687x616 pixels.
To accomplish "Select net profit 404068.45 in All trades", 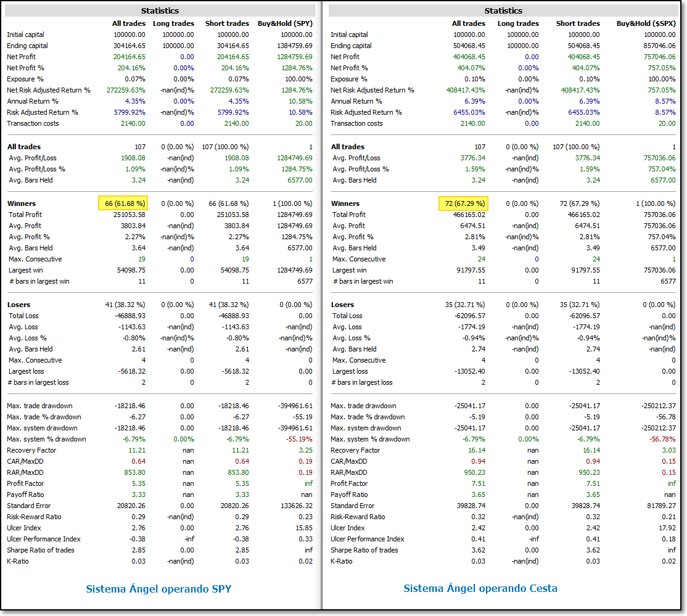I will pos(469,57).
